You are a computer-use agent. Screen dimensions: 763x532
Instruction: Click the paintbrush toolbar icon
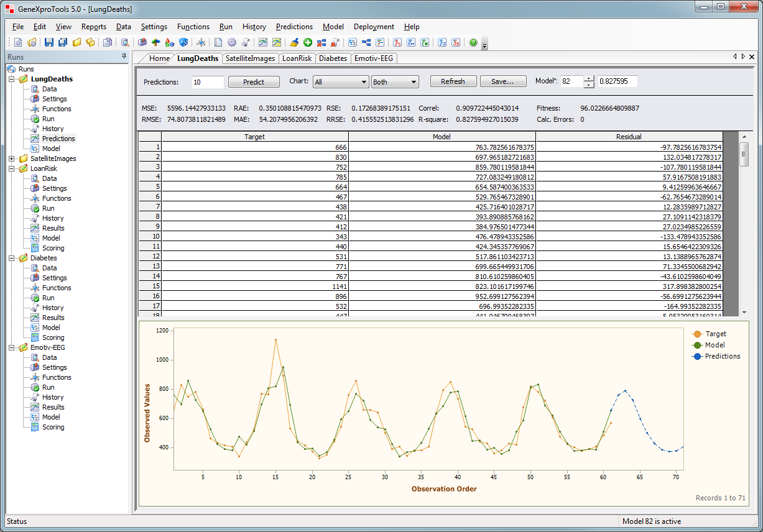[294, 42]
